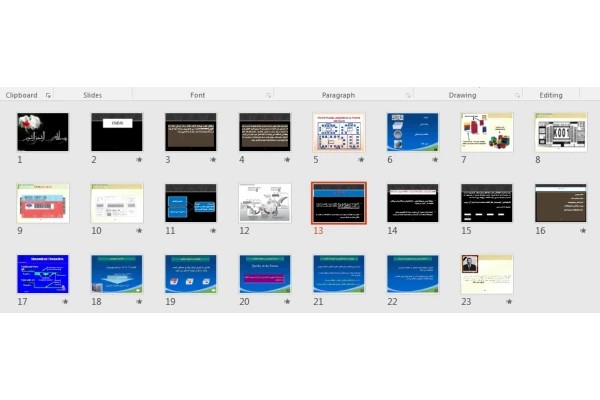
Task: Click the star indicator under slide 6
Action: [435, 160]
